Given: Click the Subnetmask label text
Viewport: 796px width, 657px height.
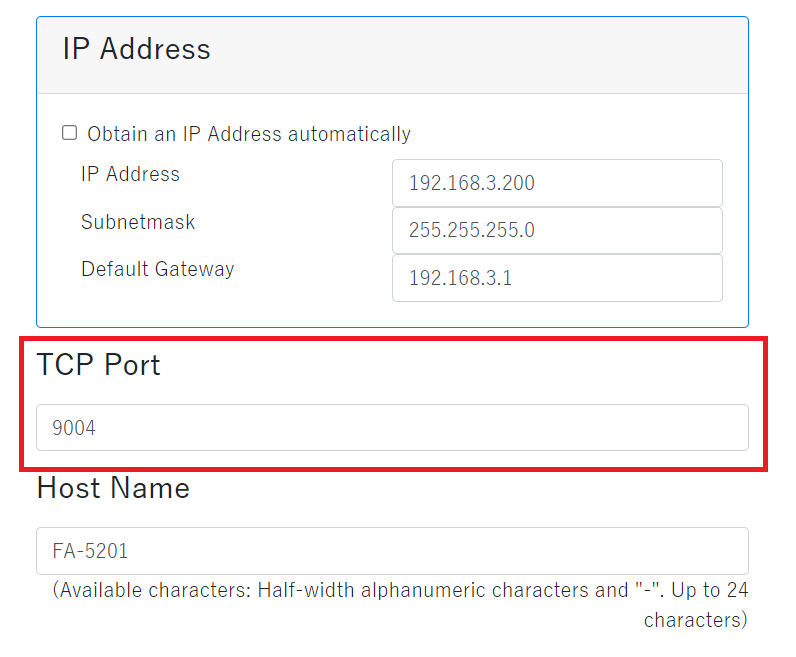Looking at the screenshot, I should 138,222.
